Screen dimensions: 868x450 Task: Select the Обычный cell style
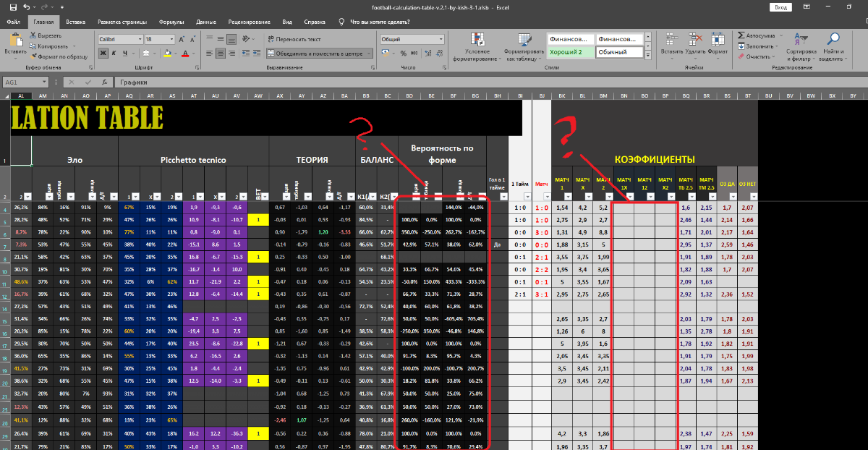pos(620,52)
